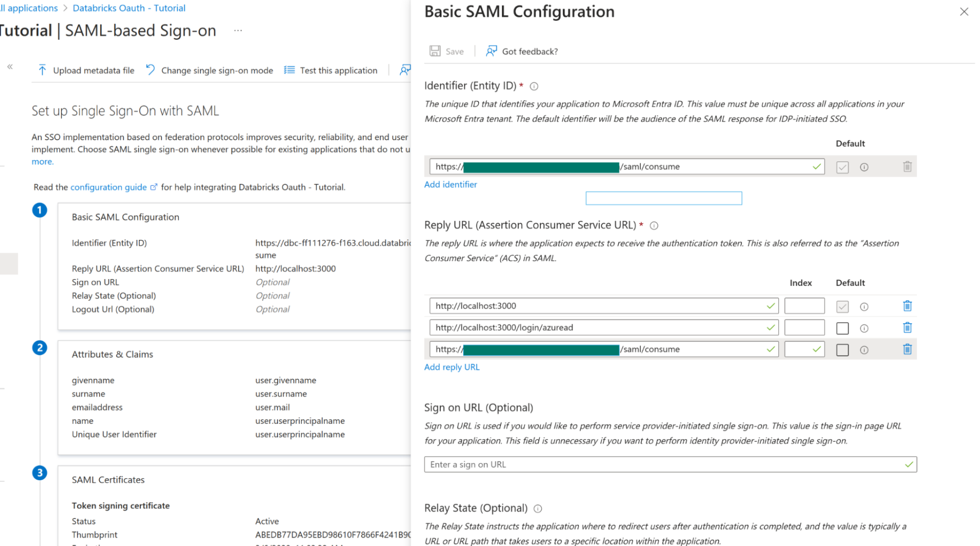
Task: Collapse the left navigation with double chevron
Action: (x=10, y=67)
